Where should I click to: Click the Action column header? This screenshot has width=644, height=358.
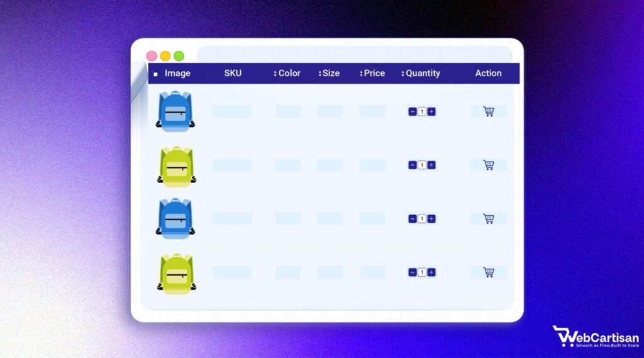[x=488, y=74]
